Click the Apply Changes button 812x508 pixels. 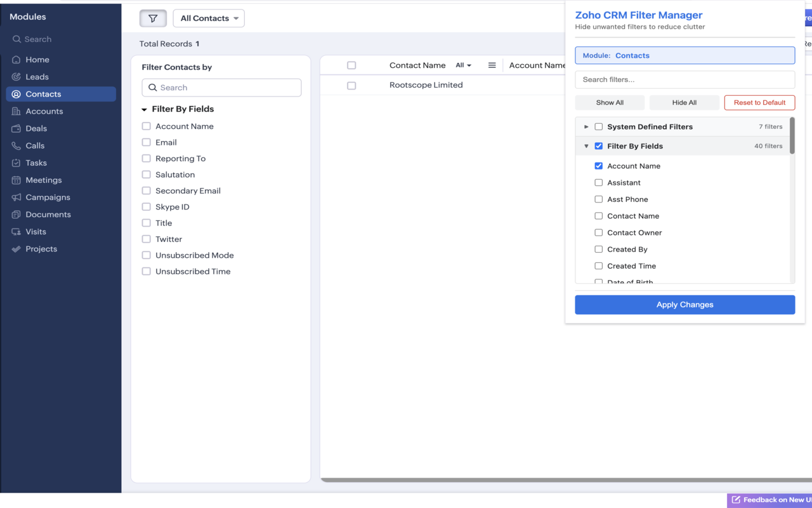(684, 305)
